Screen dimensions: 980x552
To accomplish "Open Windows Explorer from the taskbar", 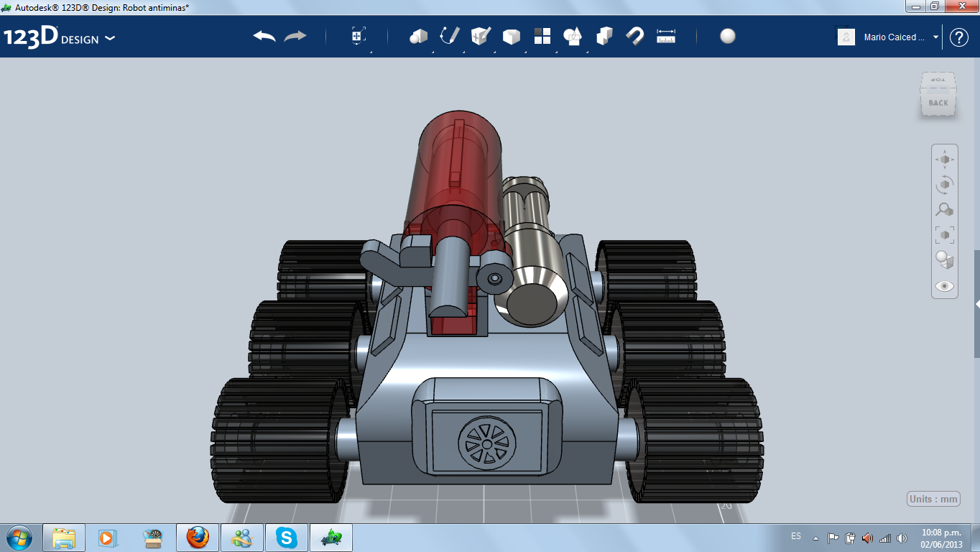I will coord(64,538).
